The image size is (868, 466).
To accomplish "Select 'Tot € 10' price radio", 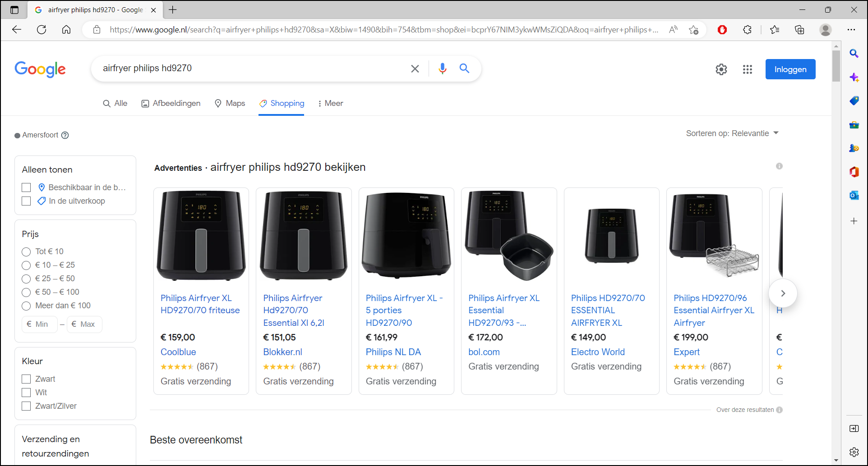I will tap(26, 252).
